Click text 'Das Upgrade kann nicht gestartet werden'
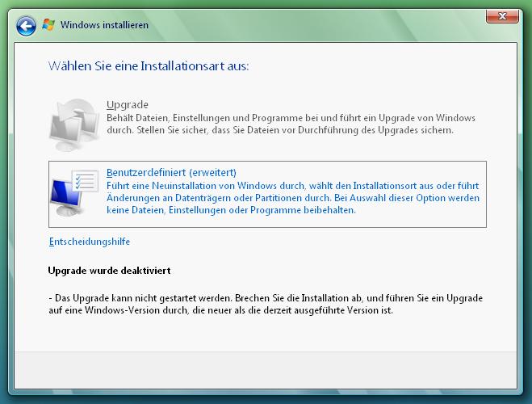 143,298
